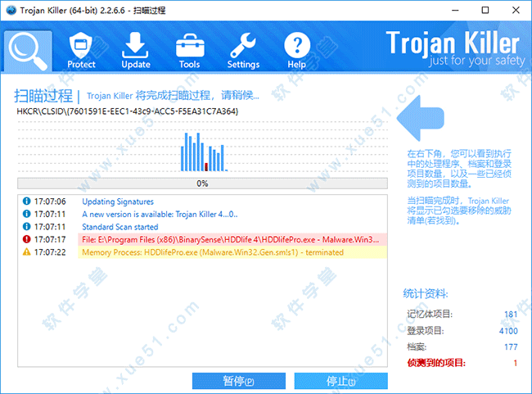Image resolution: width=532 pixels, height=394 pixels.
Task: Click info icon beside new version message
Action: click(26, 214)
